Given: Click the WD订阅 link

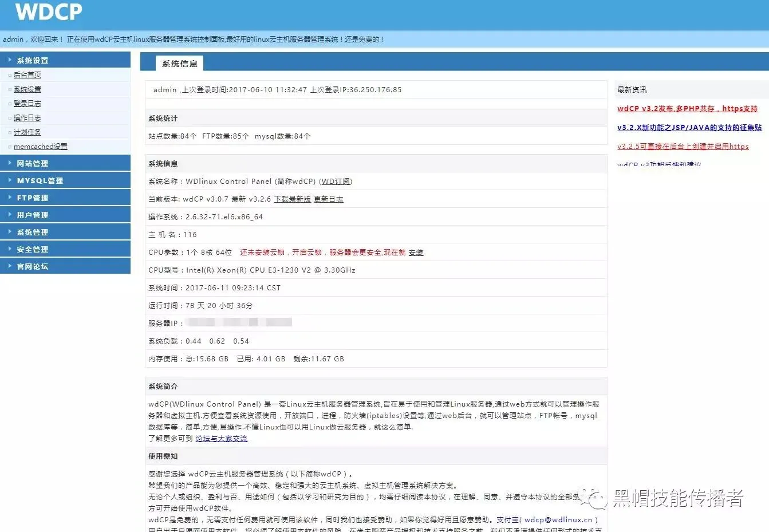Looking at the screenshot, I should click(336, 182).
